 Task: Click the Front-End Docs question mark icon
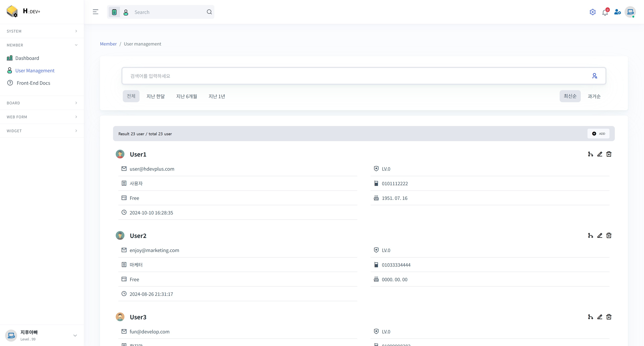10,83
